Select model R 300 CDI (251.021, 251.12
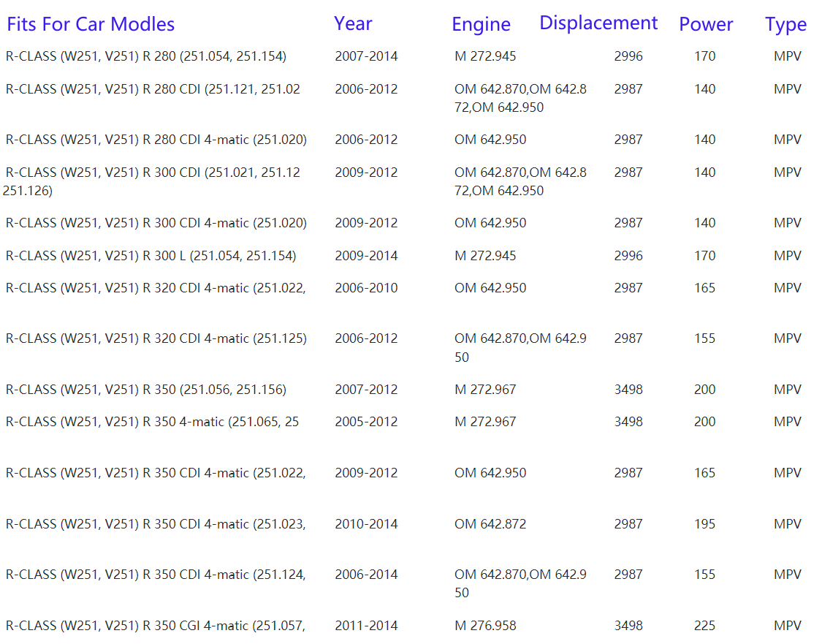Image resolution: width=822 pixels, height=644 pixels. tap(153, 173)
